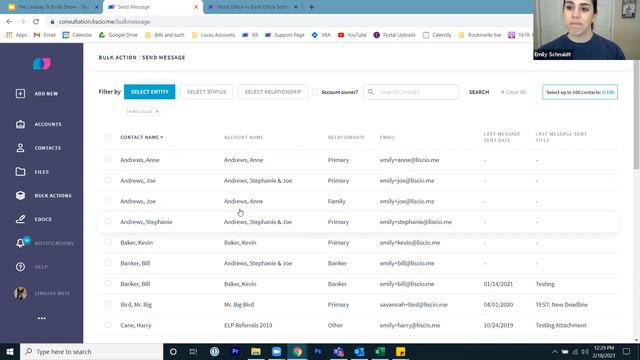Screen dimensions: 640x360
Task: Open Help in sidebar
Action: click(32, 267)
